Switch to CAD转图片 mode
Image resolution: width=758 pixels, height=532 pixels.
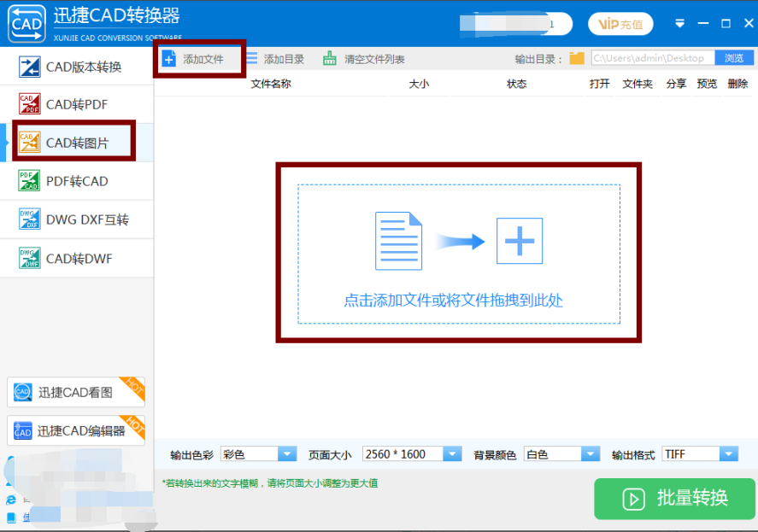coord(77,143)
